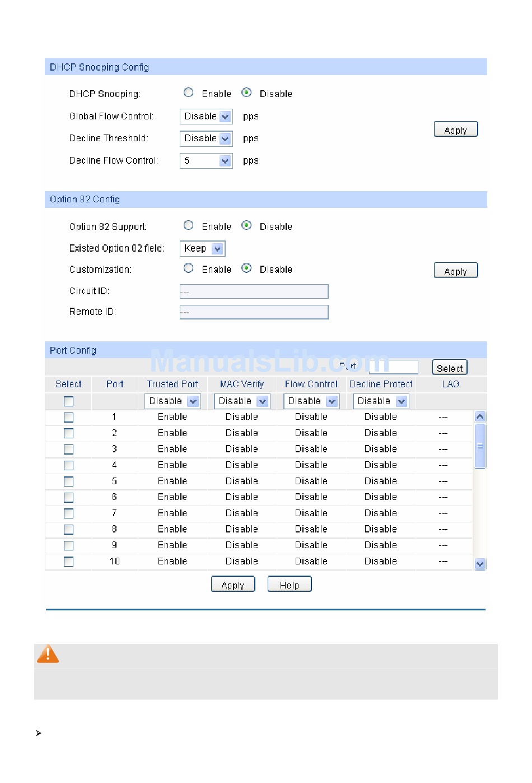Viewport: 532px width, 783px height.
Task: Open the Decline Protect dropdown in header row
Action: pyautogui.click(x=381, y=401)
